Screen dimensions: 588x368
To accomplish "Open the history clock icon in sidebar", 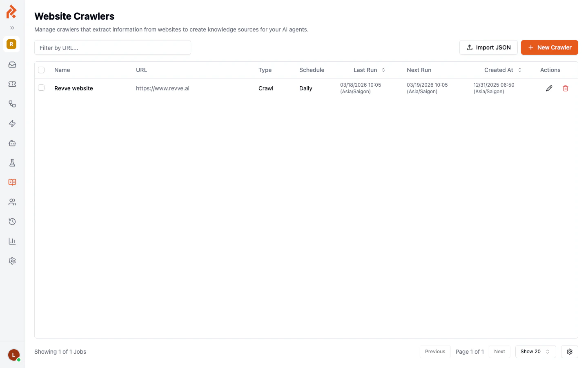I will tap(12, 222).
